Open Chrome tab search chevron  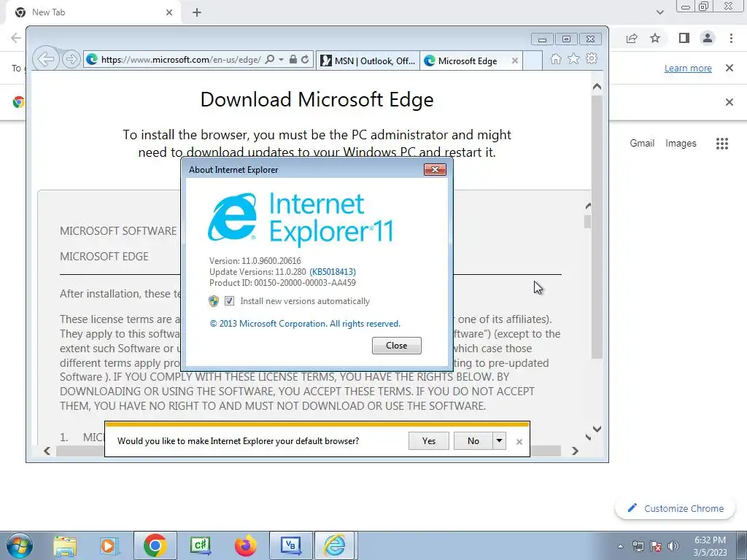[659, 12]
